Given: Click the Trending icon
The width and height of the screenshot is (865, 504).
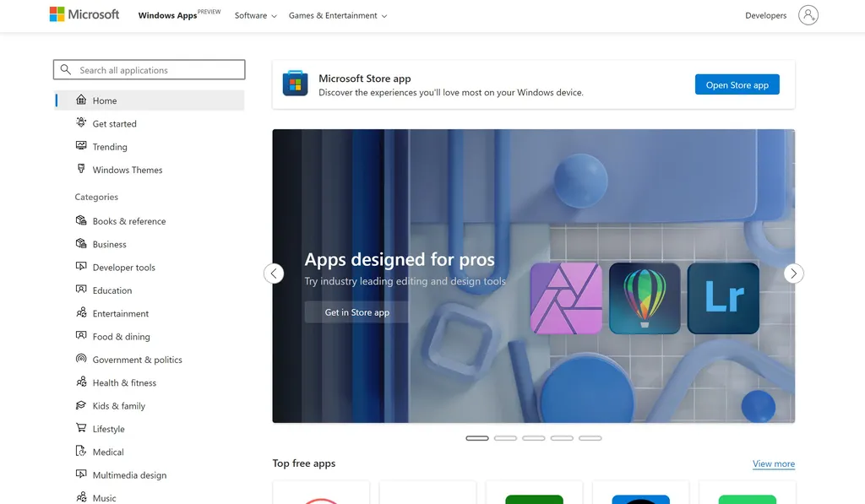Looking at the screenshot, I should tap(81, 145).
